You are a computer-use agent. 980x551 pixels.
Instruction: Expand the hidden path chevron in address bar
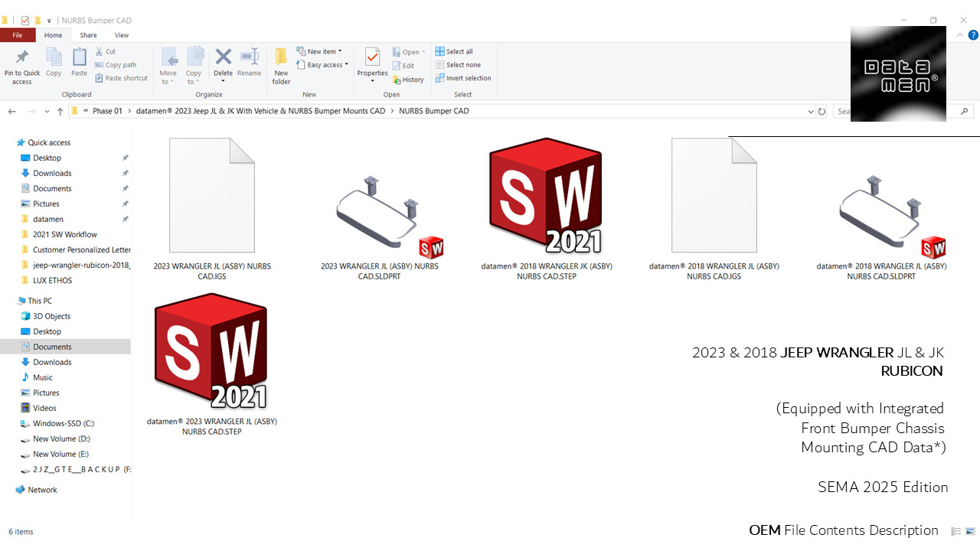tap(85, 111)
